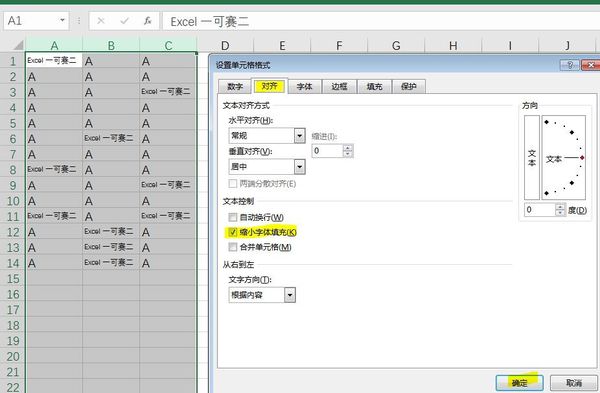Screen dimensions: 600x393
Task: Select cell B6 containing Excel 一可赛二
Action: [111, 139]
